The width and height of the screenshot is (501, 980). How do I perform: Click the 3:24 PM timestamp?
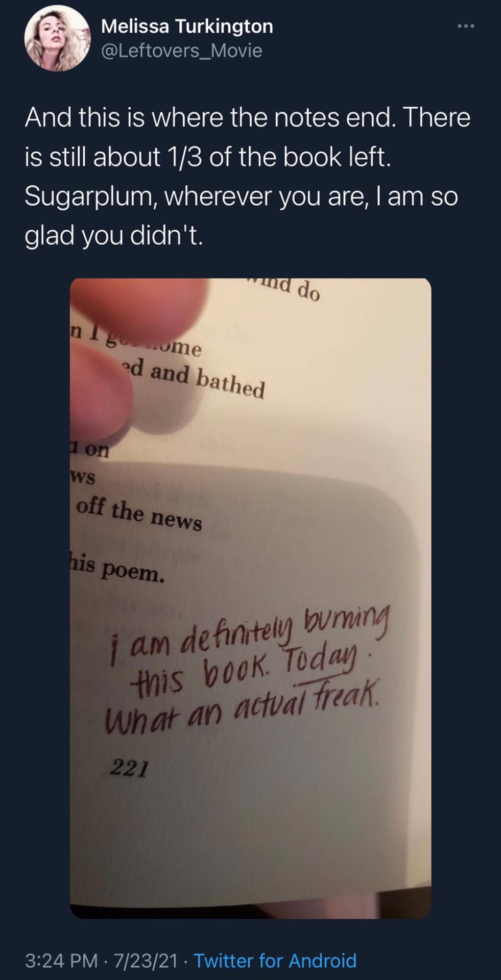click(x=61, y=961)
